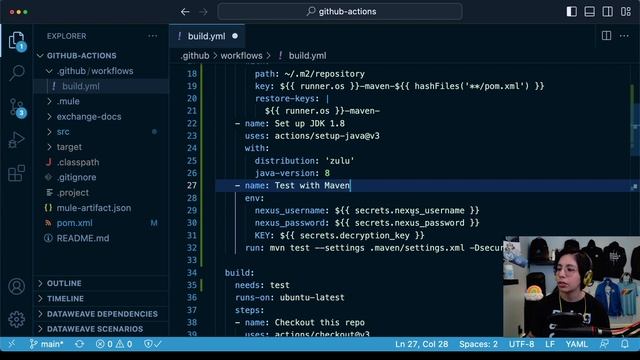Open the pom.xml file

point(100,223)
